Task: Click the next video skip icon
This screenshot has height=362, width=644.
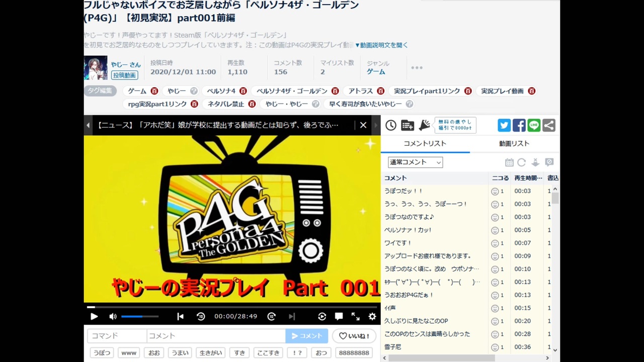Action: (x=292, y=316)
